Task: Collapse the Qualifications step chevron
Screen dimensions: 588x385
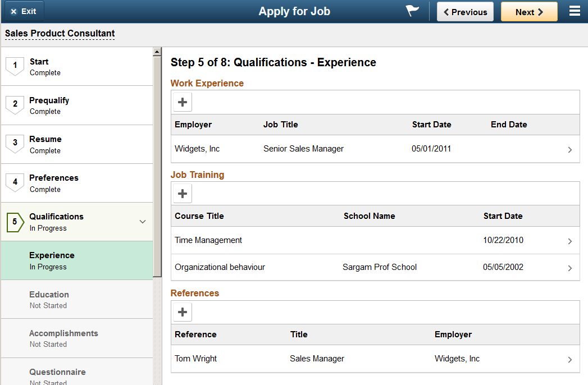Action: 143,222
